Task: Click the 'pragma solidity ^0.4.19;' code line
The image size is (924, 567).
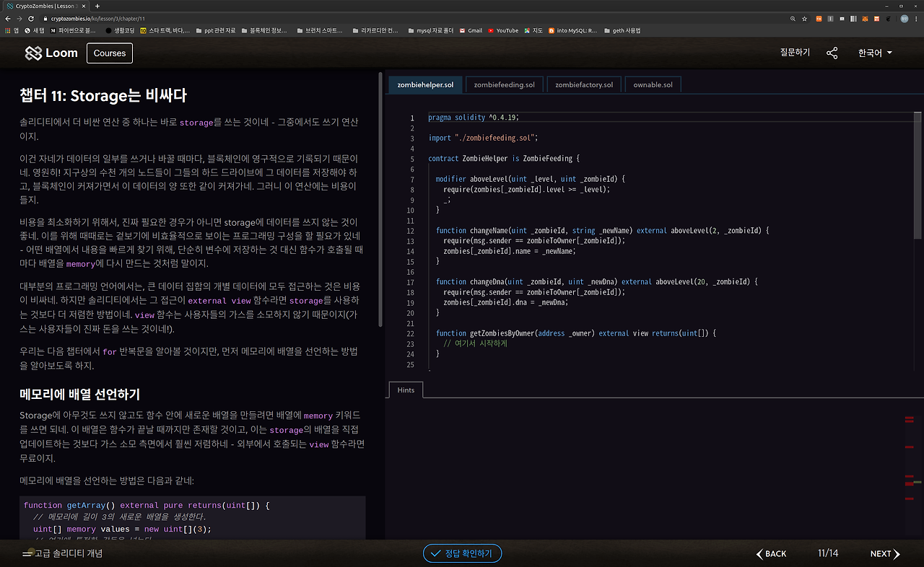Action: [x=474, y=118]
